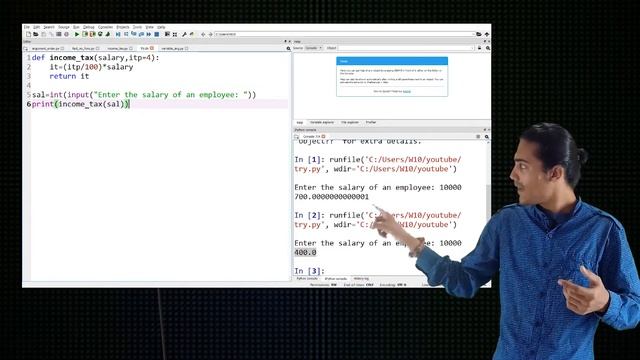Viewport: 640px width, 360px height.
Task: Stop debugging with the blue square icon
Action: pos(157,34)
